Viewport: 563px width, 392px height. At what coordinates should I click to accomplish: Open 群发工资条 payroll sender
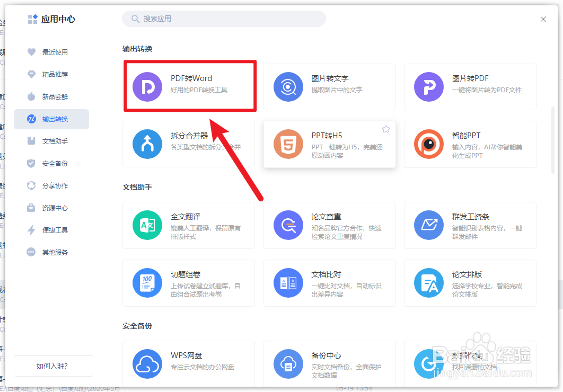pyautogui.click(x=470, y=225)
